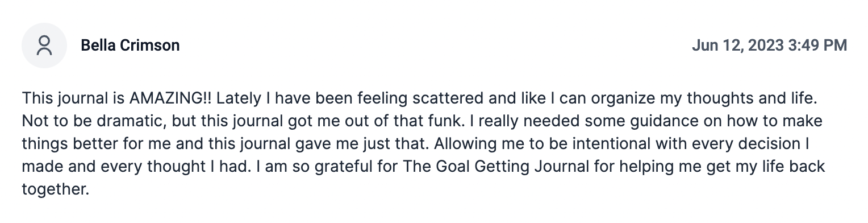Click the word "guidance" in the review text

(x=643, y=122)
